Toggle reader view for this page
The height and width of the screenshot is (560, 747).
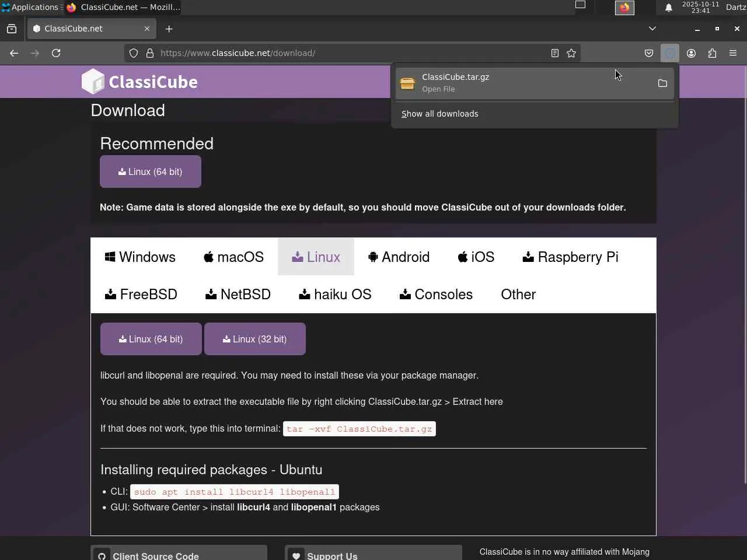555,53
